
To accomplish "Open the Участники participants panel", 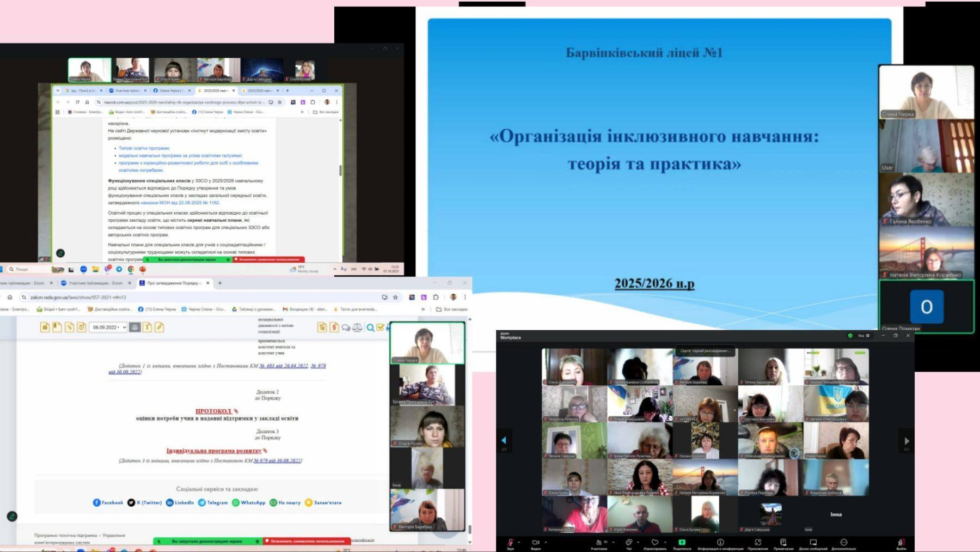I will click(599, 543).
